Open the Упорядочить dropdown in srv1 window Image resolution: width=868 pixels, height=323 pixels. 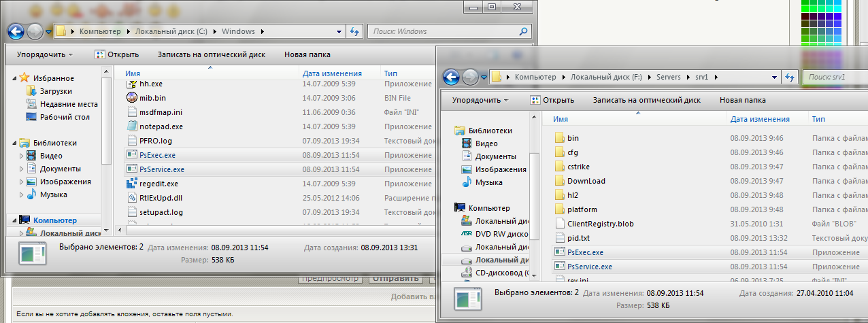480,100
